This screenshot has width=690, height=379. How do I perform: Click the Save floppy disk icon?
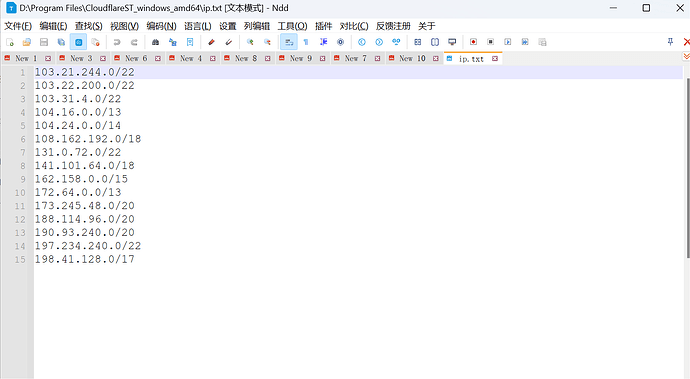tap(44, 42)
